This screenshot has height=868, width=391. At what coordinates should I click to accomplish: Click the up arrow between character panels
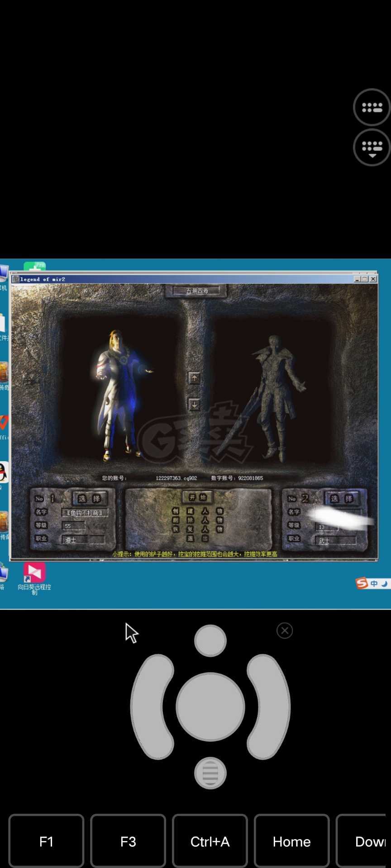point(194,378)
